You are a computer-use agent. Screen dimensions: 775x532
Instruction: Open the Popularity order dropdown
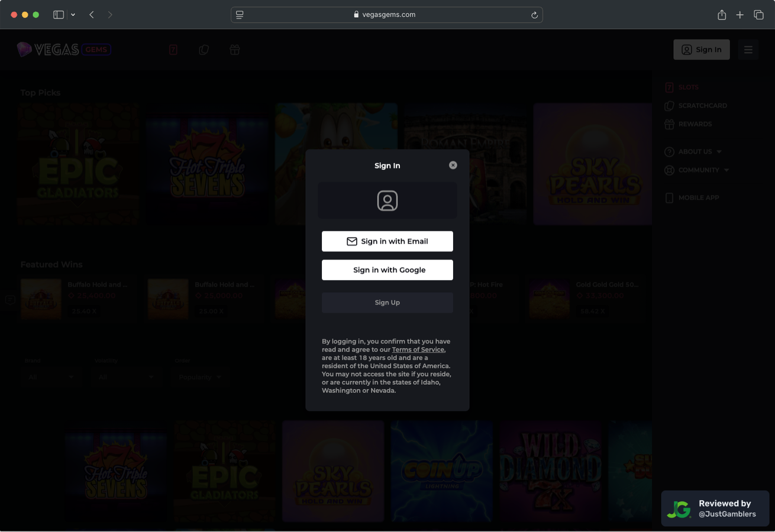(x=200, y=377)
